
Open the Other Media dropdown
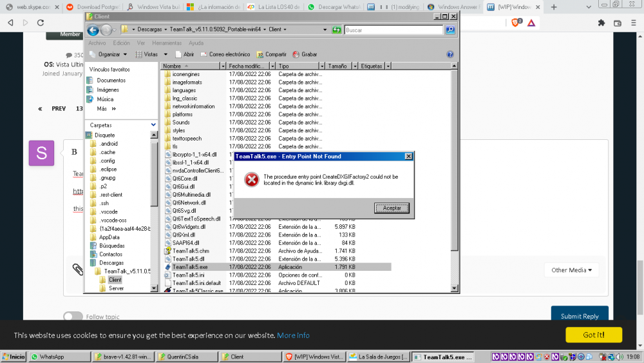[571, 270]
